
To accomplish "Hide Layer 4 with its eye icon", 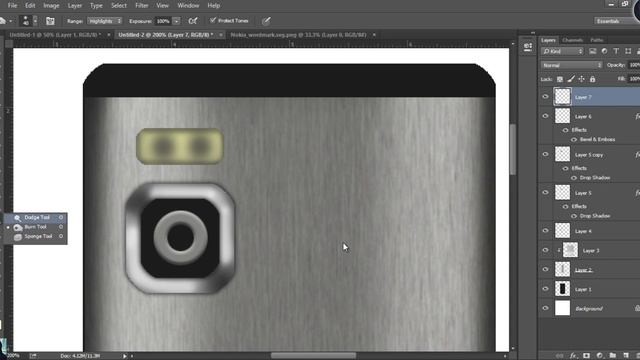I will pyautogui.click(x=545, y=231).
